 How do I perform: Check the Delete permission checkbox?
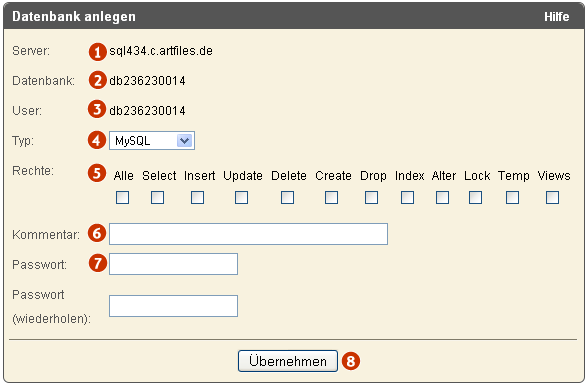(287, 198)
